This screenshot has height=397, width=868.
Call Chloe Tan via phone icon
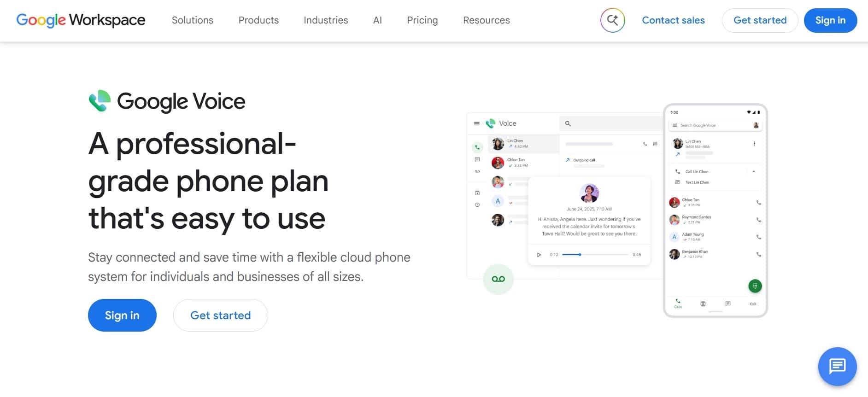(758, 203)
